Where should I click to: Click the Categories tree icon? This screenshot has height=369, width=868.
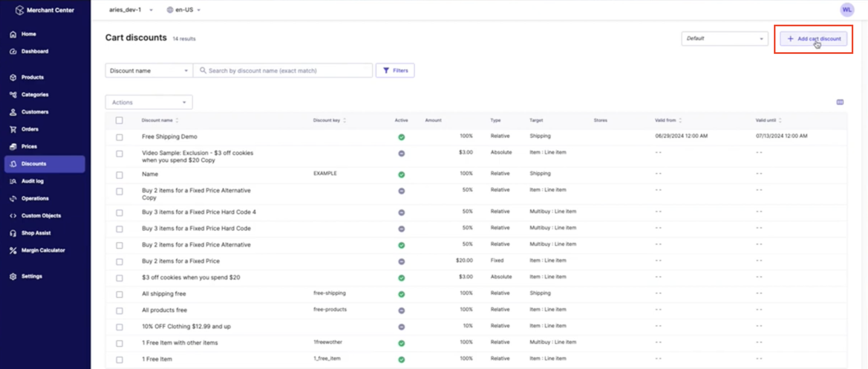(x=13, y=95)
